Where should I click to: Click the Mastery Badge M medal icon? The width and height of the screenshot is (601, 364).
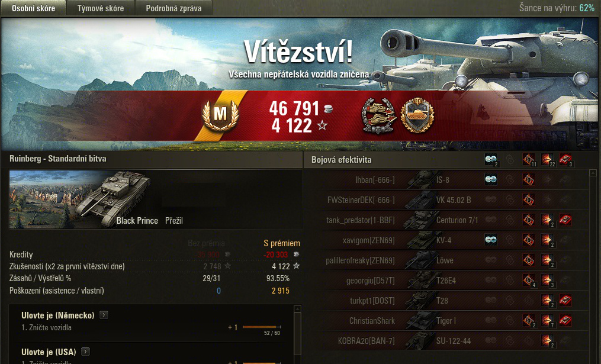coord(220,115)
